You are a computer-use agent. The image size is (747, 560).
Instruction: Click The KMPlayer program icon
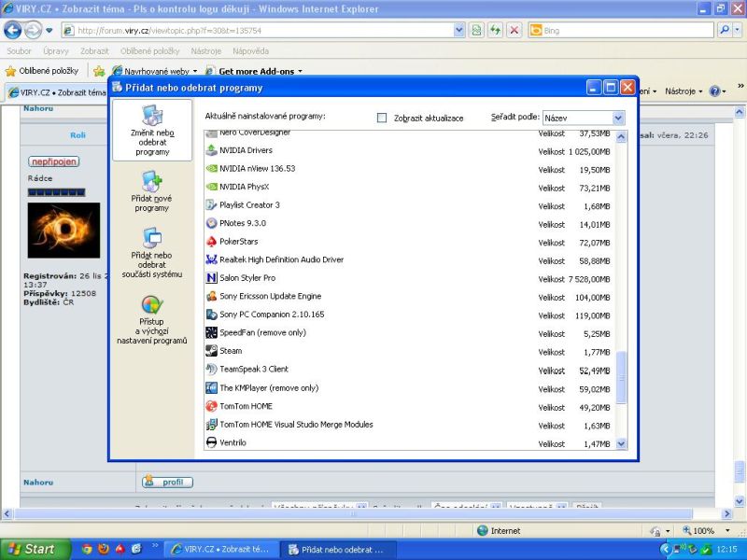point(211,388)
